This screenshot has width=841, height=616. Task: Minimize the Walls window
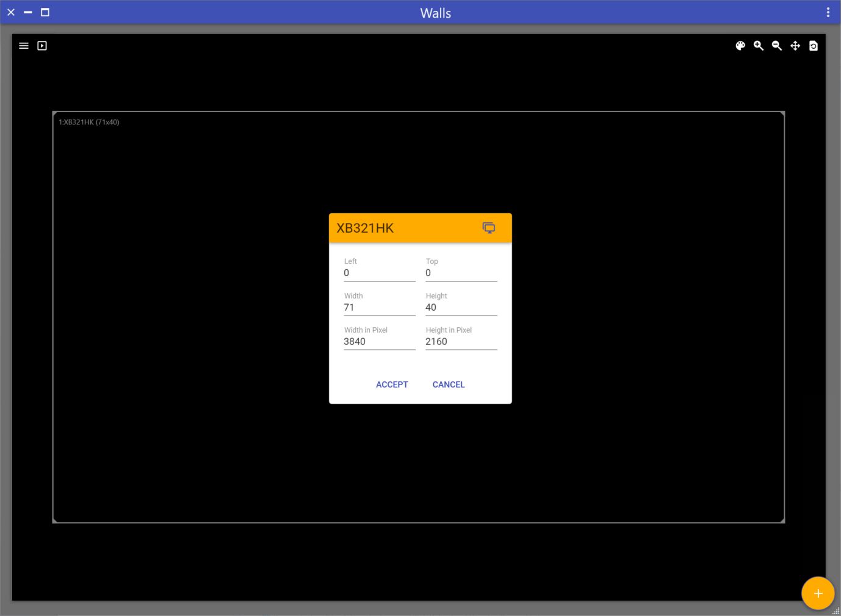pos(28,12)
